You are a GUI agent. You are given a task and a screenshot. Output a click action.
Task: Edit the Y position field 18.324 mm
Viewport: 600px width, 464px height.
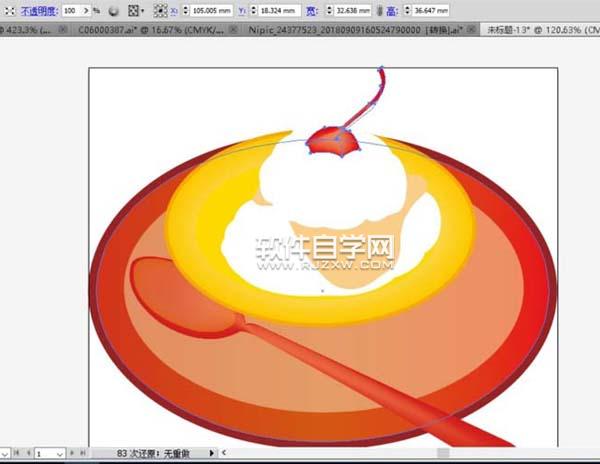click(279, 11)
